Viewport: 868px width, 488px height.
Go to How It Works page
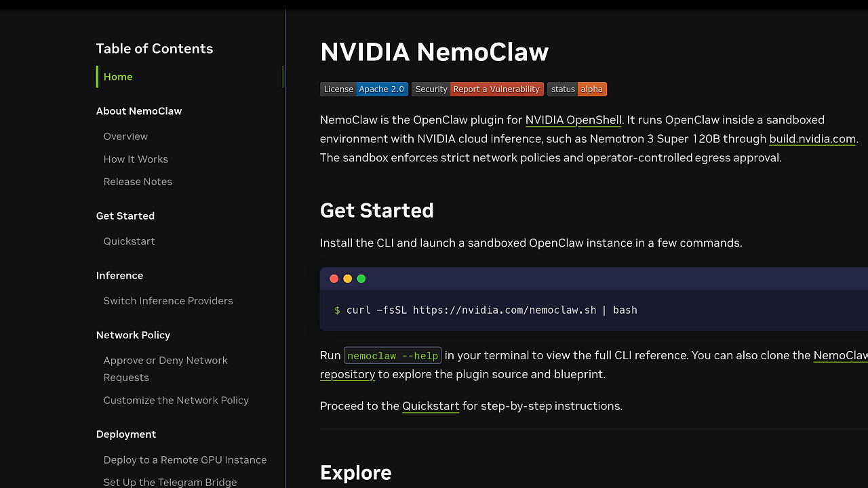click(136, 159)
